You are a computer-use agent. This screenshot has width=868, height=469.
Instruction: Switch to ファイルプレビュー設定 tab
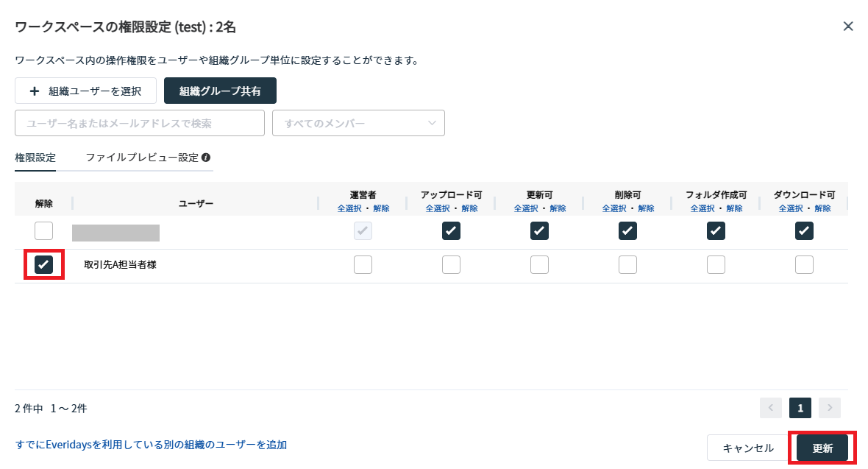click(142, 158)
